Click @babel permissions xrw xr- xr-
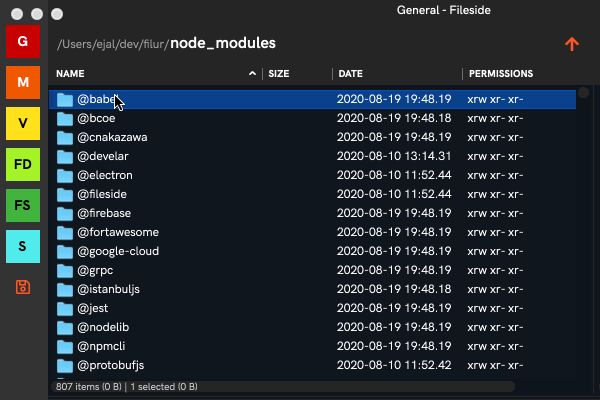 click(x=495, y=99)
